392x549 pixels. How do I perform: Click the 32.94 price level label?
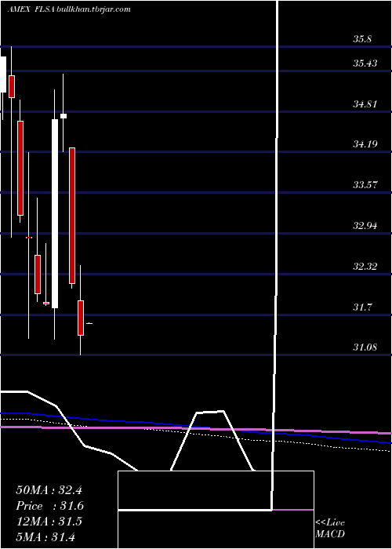click(x=365, y=226)
